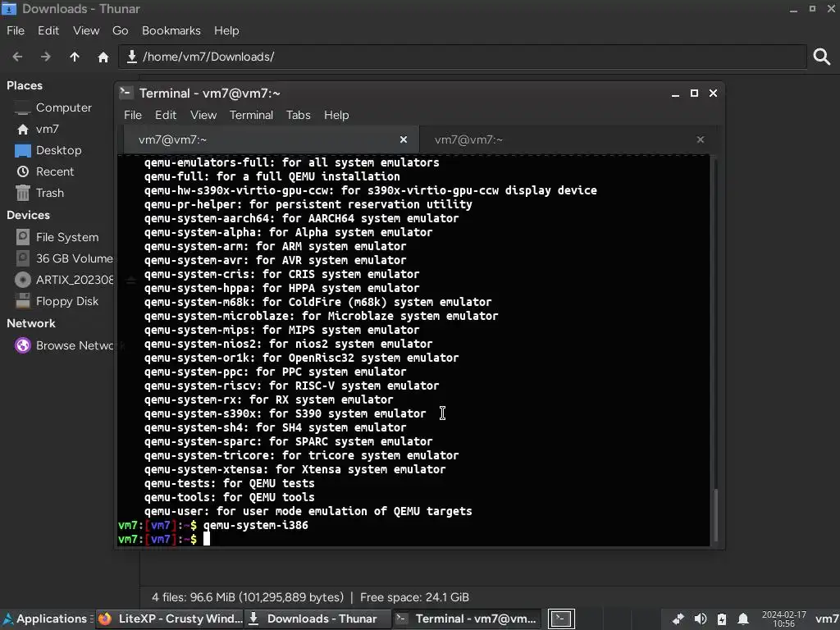Screen dimensions: 840x630
Task: Open home folder via toolbar icon
Action: click(x=103, y=57)
